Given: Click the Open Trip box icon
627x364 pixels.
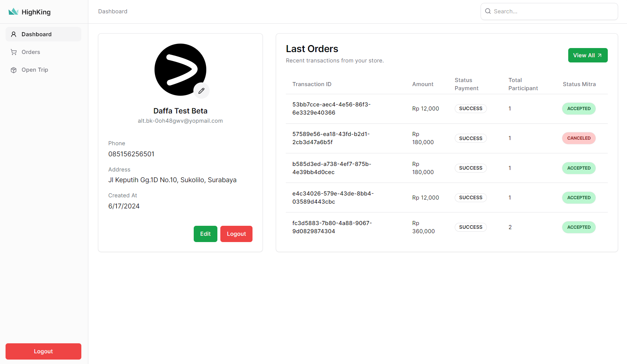Looking at the screenshot, I should (x=14, y=70).
